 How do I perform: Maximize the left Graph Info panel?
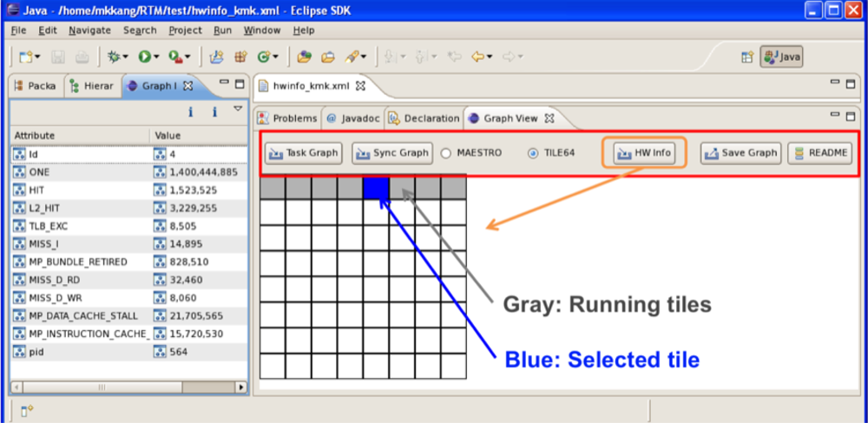point(240,84)
